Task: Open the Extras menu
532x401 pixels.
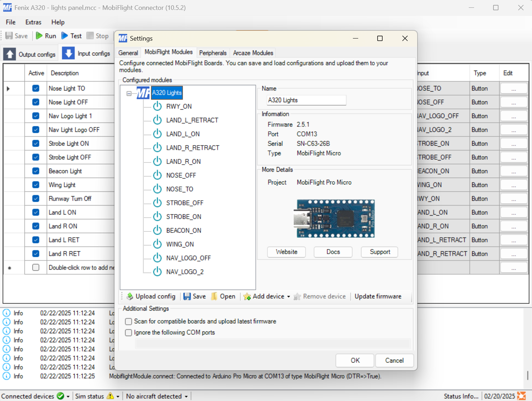Action: pyautogui.click(x=33, y=22)
